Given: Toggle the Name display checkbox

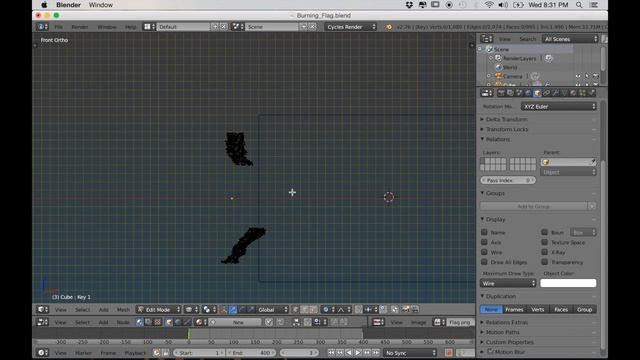Looking at the screenshot, I should coord(484,232).
